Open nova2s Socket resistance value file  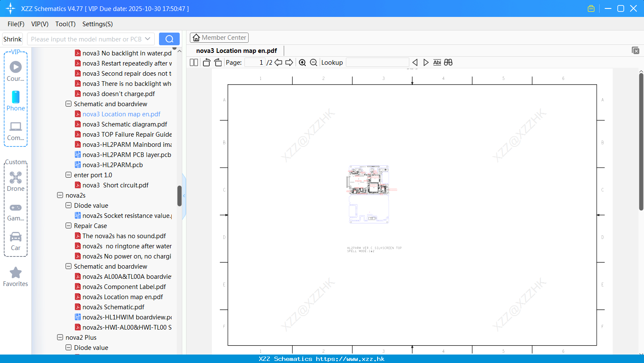[127, 215]
